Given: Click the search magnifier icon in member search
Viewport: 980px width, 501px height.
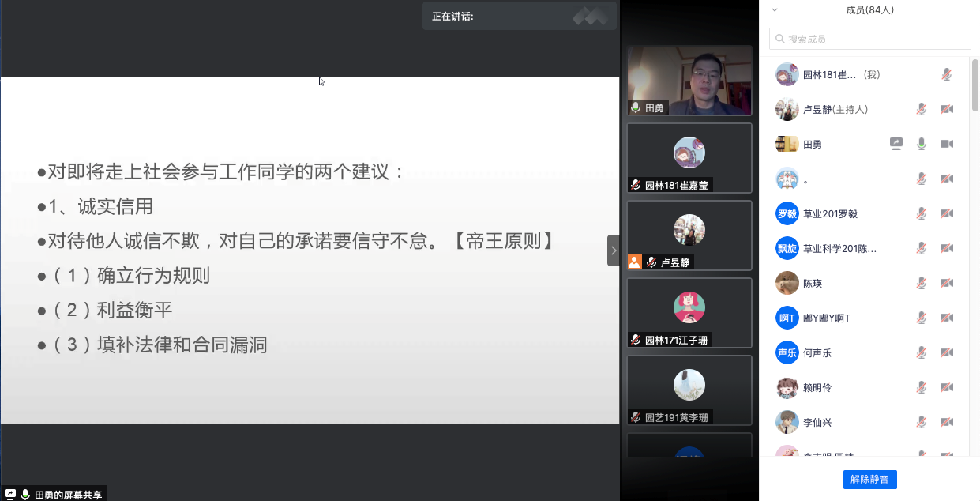Looking at the screenshot, I should point(780,39).
